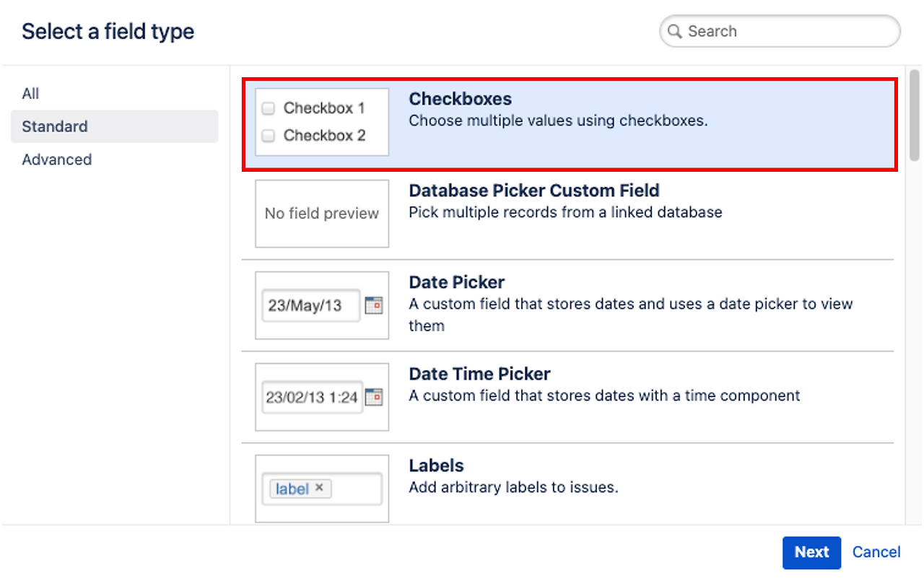
Task: Pick the Database Picker Custom Field
Action: [533, 191]
